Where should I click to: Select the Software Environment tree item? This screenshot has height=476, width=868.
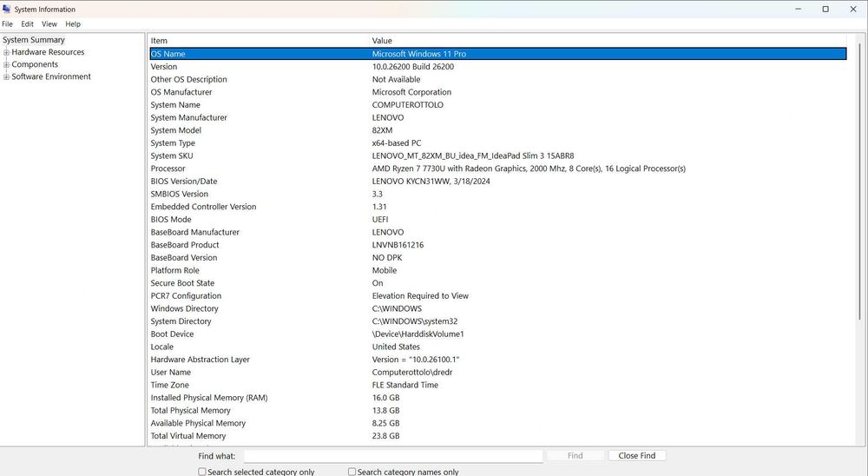point(51,76)
